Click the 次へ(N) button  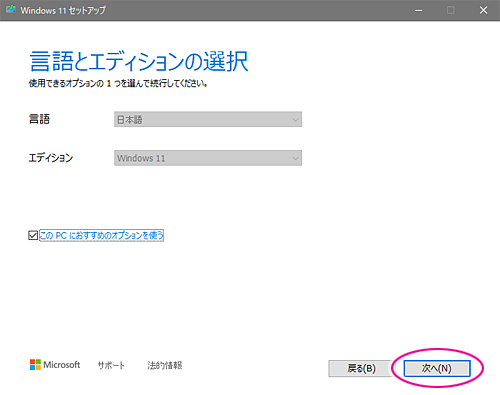[437, 368]
